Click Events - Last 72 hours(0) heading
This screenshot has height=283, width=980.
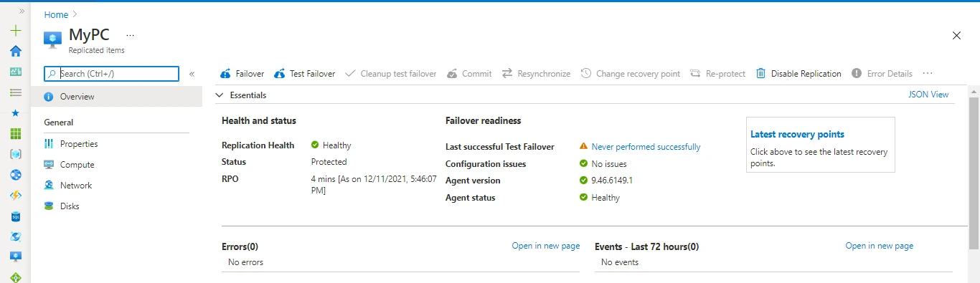(646, 246)
